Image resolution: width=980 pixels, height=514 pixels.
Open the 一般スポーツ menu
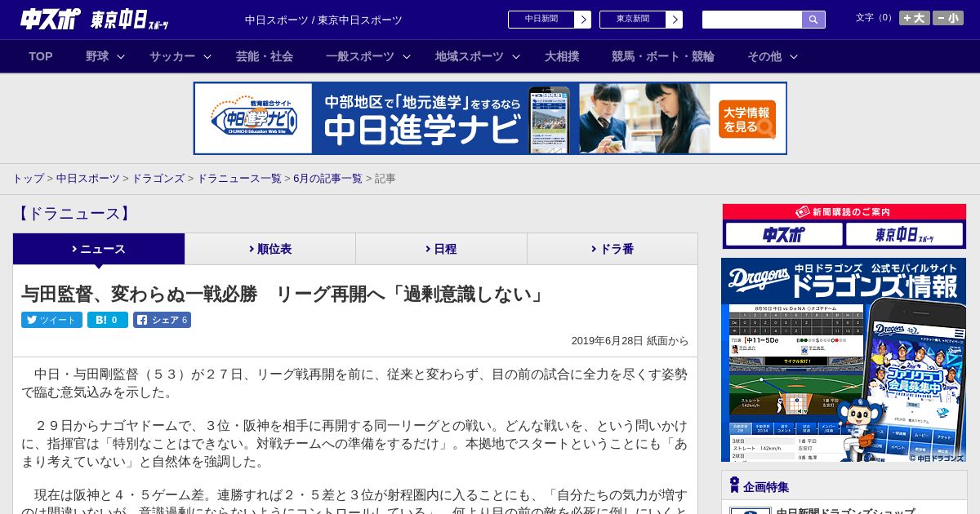pyautogui.click(x=360, y=56)
